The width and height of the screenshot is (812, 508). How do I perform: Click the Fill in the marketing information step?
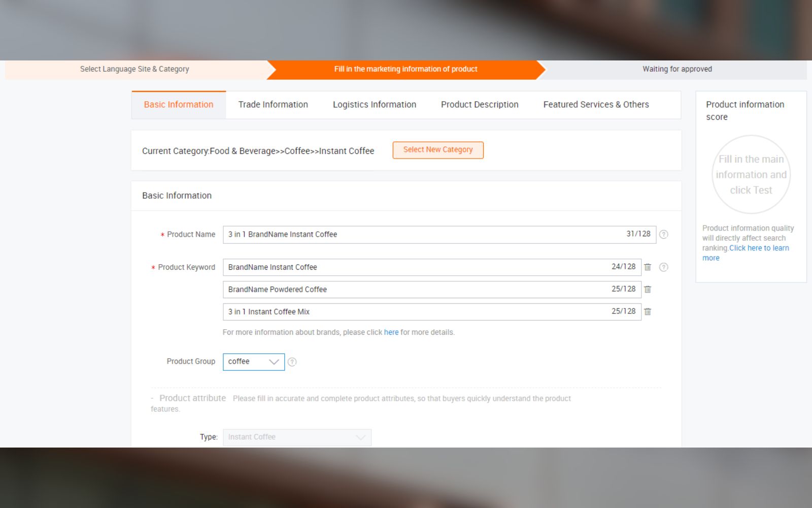point(405,69)
